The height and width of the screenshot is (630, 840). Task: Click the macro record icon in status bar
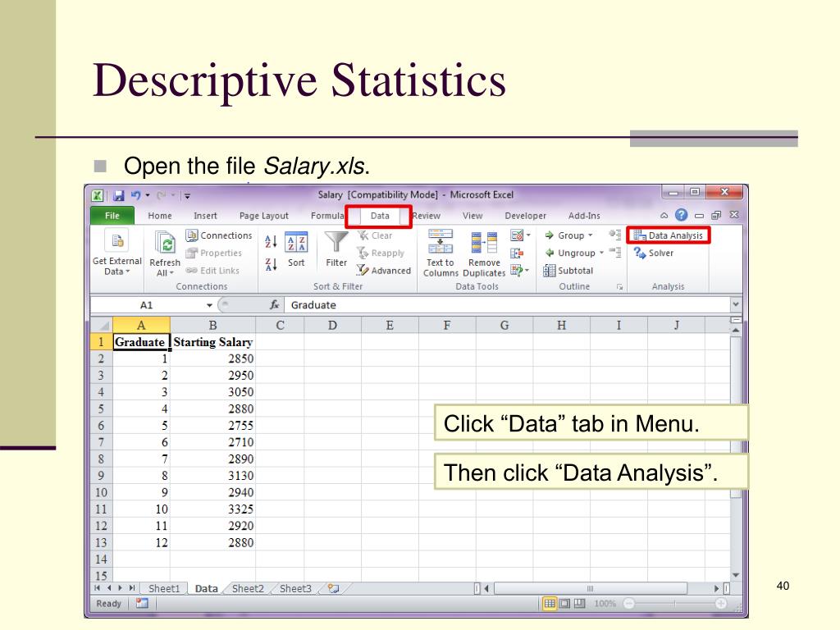[x=142, y=603]
